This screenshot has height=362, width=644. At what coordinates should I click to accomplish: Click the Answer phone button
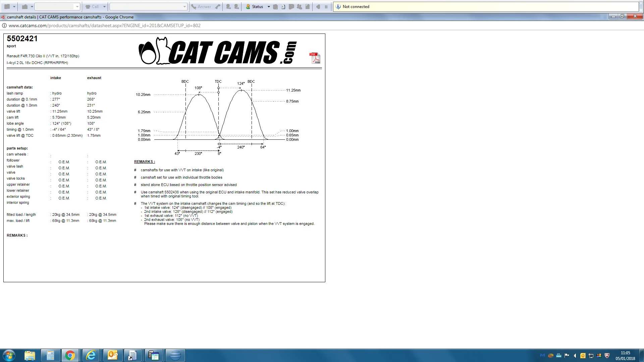[201, 7]
